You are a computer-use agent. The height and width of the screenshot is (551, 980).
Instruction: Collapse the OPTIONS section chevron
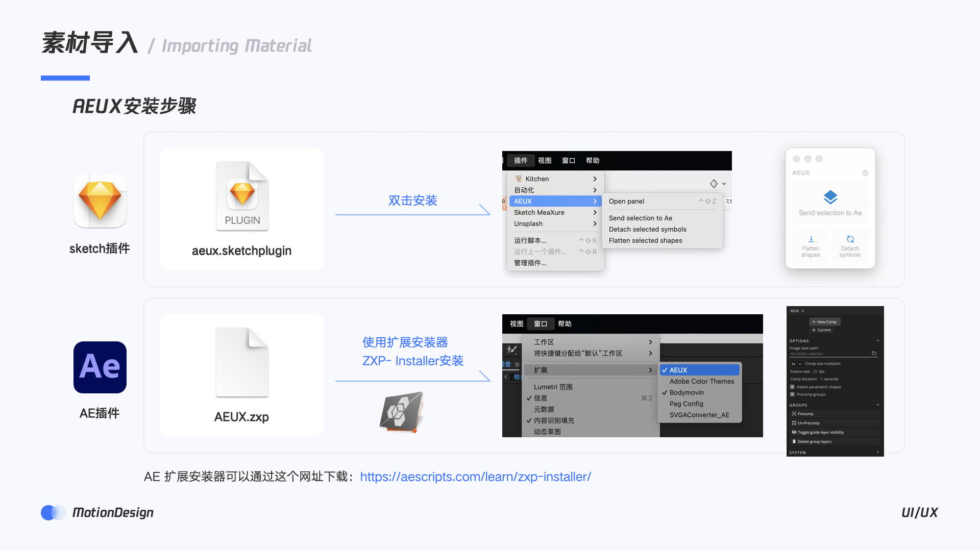[877, 341]
